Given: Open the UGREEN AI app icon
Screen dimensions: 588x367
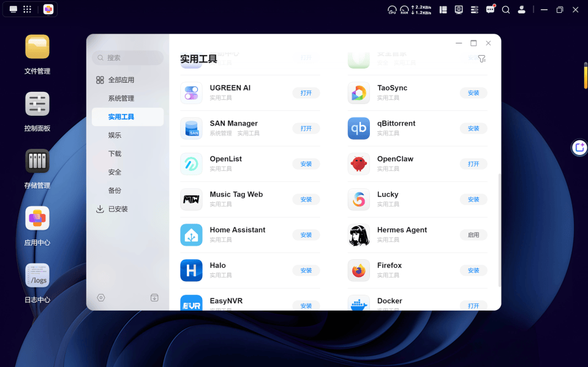Looking at the screenshot, I should [x=191, y=93].
